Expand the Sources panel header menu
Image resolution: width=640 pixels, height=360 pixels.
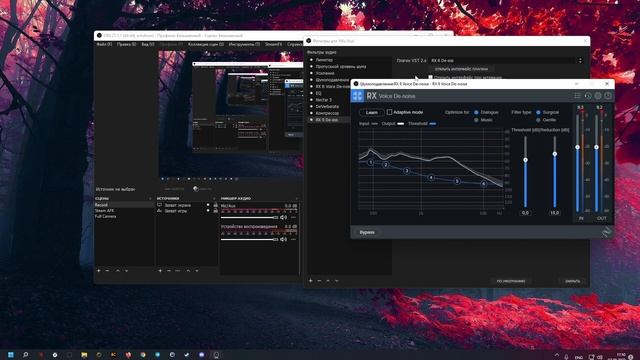214,198
